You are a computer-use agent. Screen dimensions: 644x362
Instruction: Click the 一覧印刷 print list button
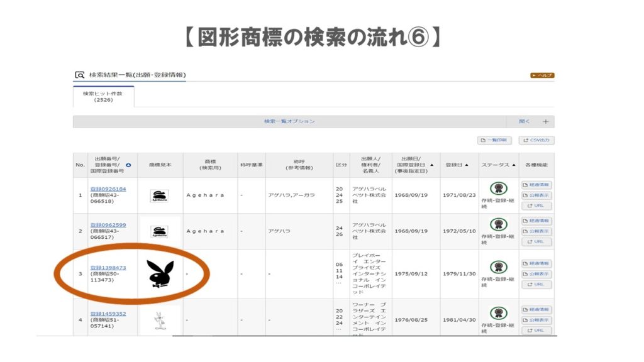pyautogui.click(x=495, y=140)
